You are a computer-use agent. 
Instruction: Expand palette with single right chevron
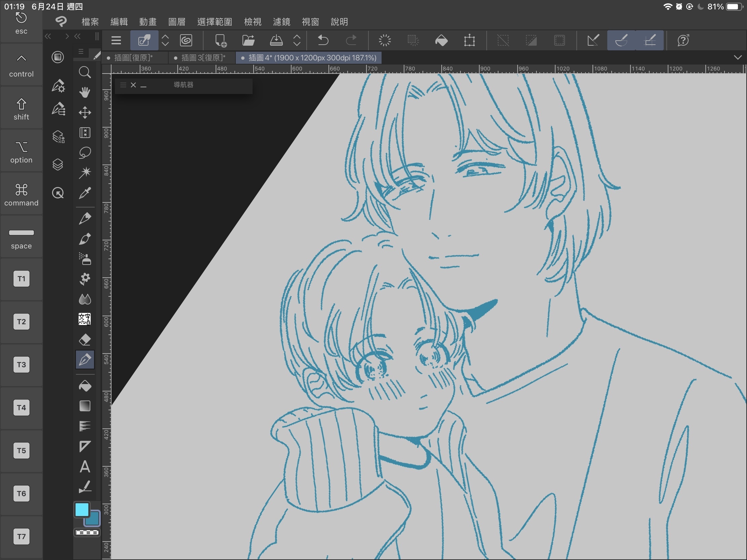[x=67, y=36]
